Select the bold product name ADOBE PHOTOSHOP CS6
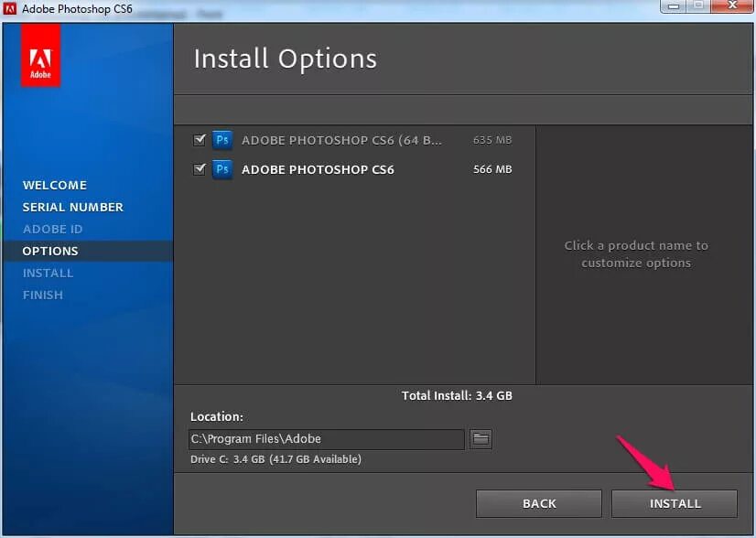This screenshot has width=756, height=538. tap(318, 169)
